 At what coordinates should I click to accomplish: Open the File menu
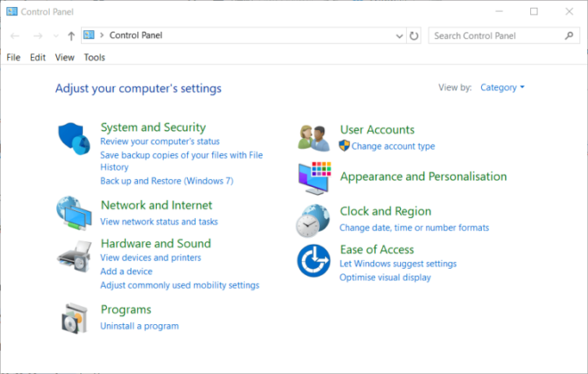coord(13,57)
